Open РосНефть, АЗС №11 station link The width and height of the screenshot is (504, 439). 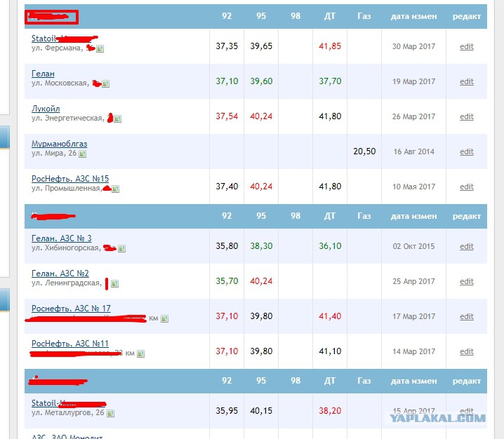point(70,344)
